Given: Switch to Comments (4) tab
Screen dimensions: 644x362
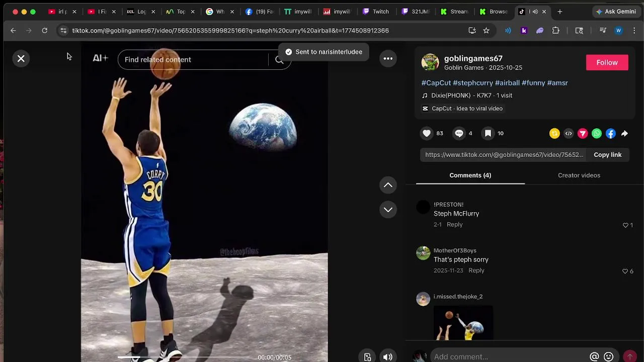Looking at the screenshot, I should [x=470, y=175].
